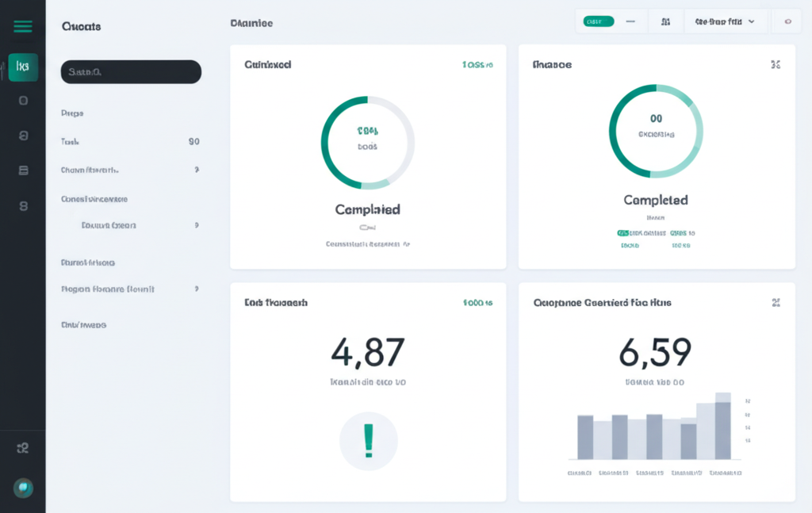Click the dash button beside green pill
Viewport: 812px width, 513px height.
point(630,22)
